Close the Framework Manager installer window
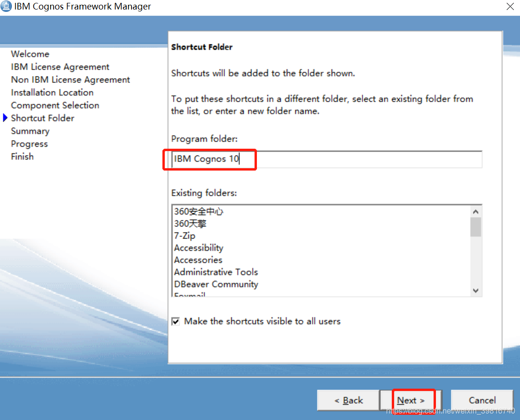Image resolution: width=520 pixels, height=420 pixels. tap(510, 6)
